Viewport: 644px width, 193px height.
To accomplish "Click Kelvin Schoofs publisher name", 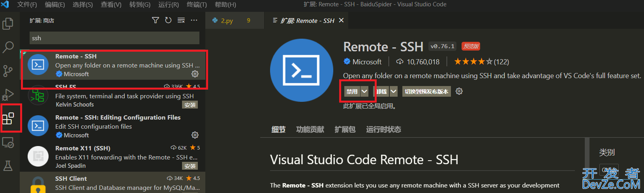I will pyautogui.click(x=75, y=105).
